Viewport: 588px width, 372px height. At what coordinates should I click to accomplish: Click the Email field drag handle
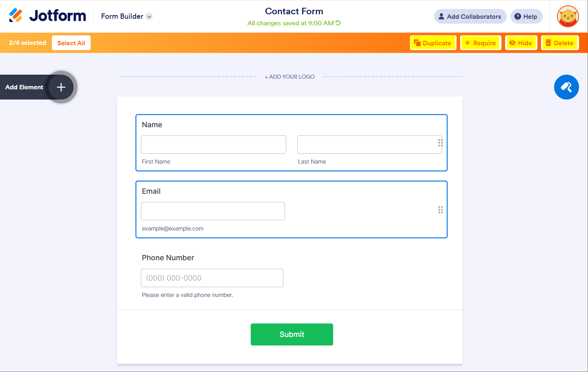click(x=441, y=210)
